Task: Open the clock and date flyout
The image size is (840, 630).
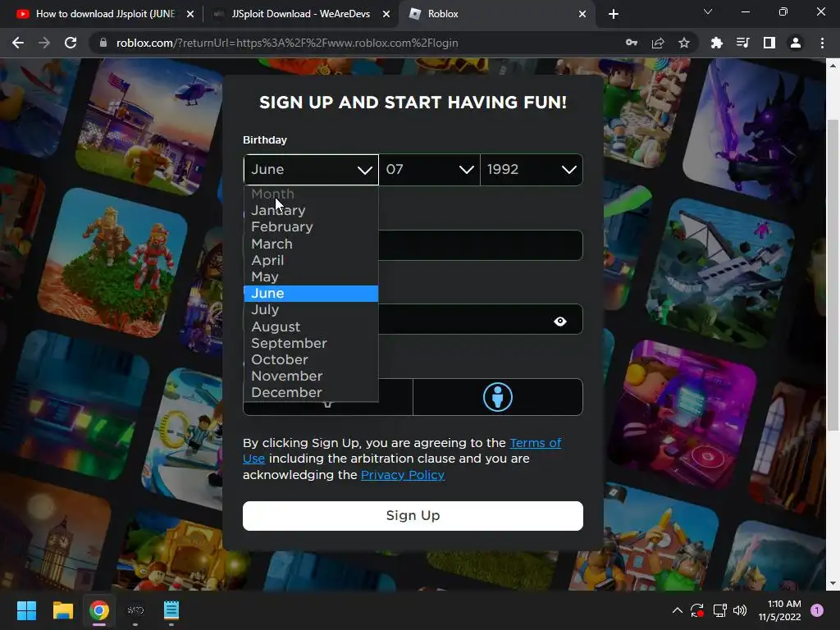Action: (779, 610)
